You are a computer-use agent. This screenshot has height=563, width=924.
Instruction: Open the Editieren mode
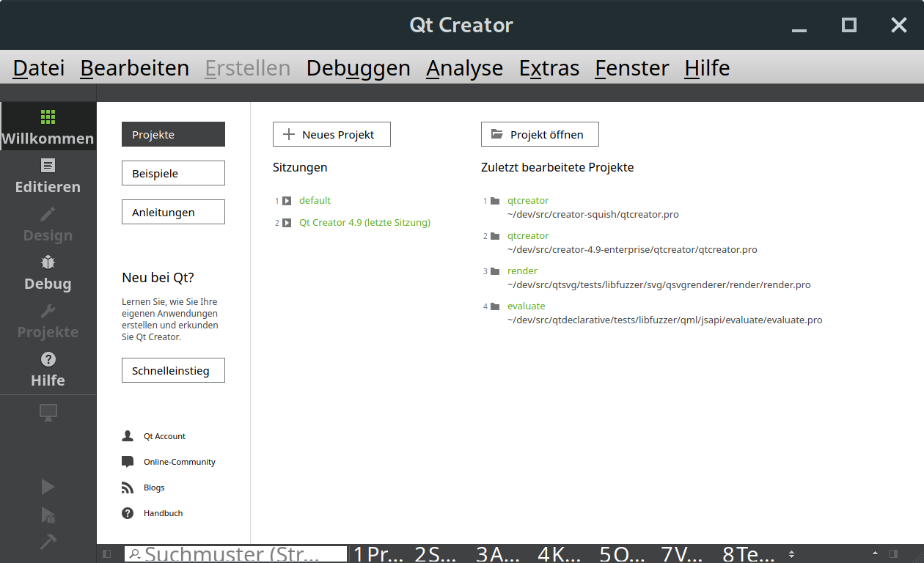point(48,176)
